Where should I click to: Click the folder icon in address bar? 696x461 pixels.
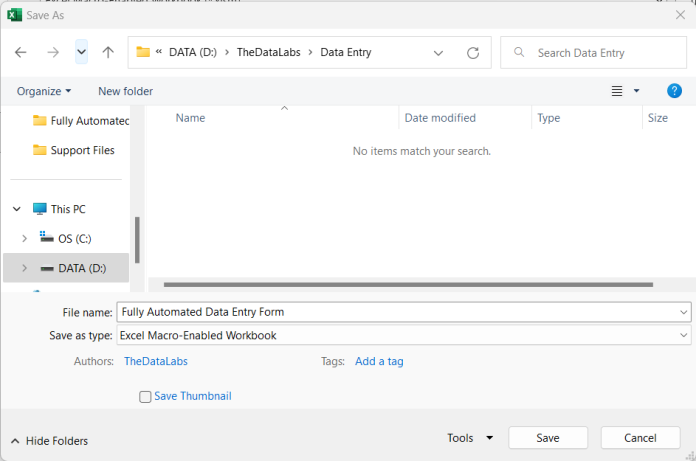[x=143, y=53]
